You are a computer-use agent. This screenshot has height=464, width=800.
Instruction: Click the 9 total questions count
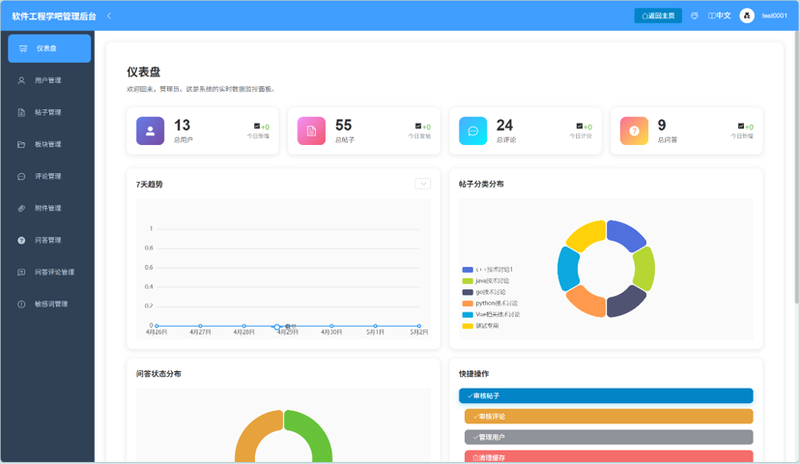[662, 125]
